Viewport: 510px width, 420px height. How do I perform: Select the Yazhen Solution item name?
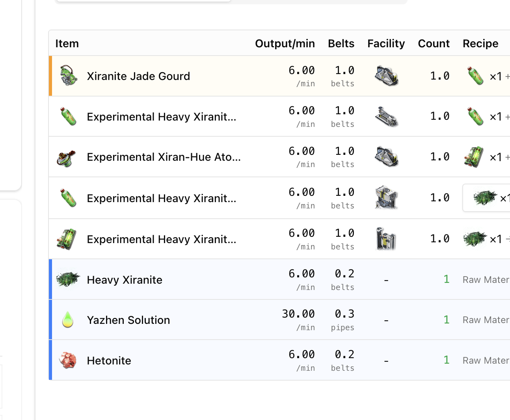tap(128, 320)
